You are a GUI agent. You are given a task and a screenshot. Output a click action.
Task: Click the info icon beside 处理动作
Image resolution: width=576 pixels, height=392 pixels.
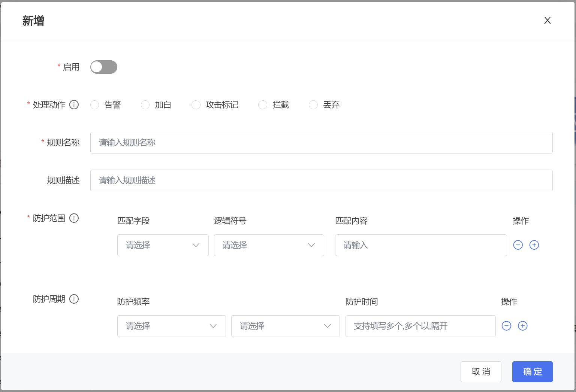click(74, 104)
